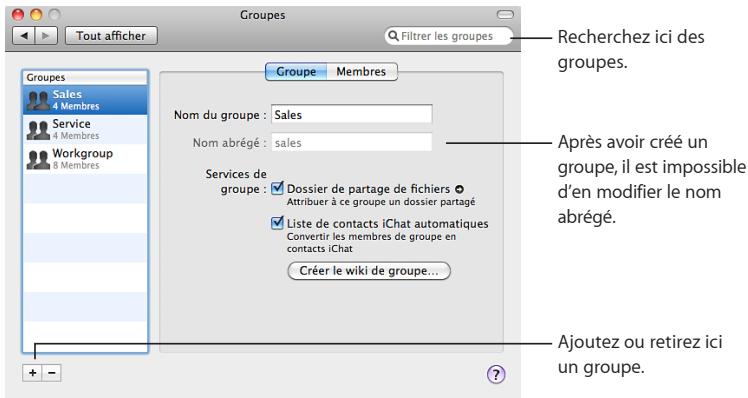Add a group with the plus button
Screen dimensions: 748x398
click(32, 373)
